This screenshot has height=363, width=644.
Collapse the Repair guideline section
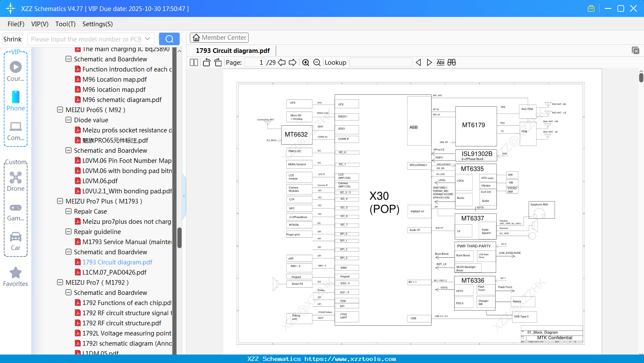(x=68, y=231)
